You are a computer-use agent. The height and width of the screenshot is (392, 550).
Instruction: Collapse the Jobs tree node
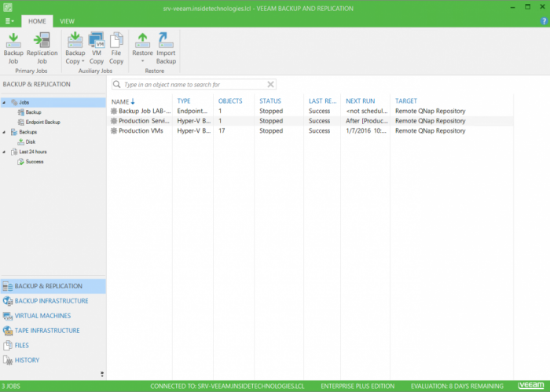click(4, 102)
